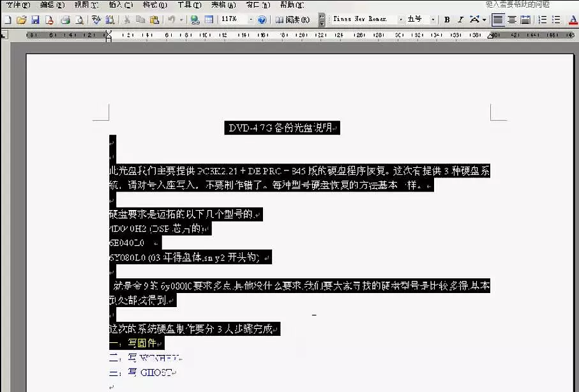Undo the last action

pyautogui.click(x=171, y=20)
